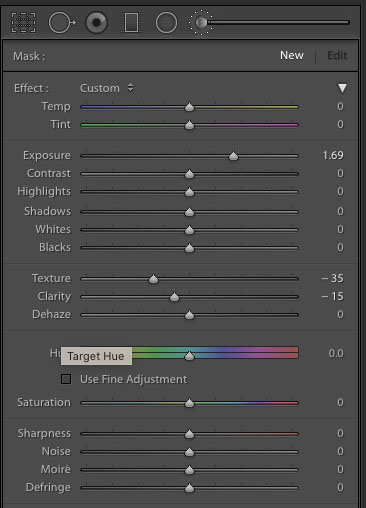This screenshot has width=366, height=508.
Task: Click the Clarity slider handle
Action: (174, 297)
